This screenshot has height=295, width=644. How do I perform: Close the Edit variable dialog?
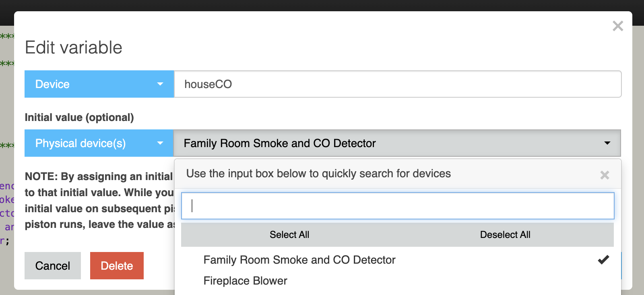617,26
